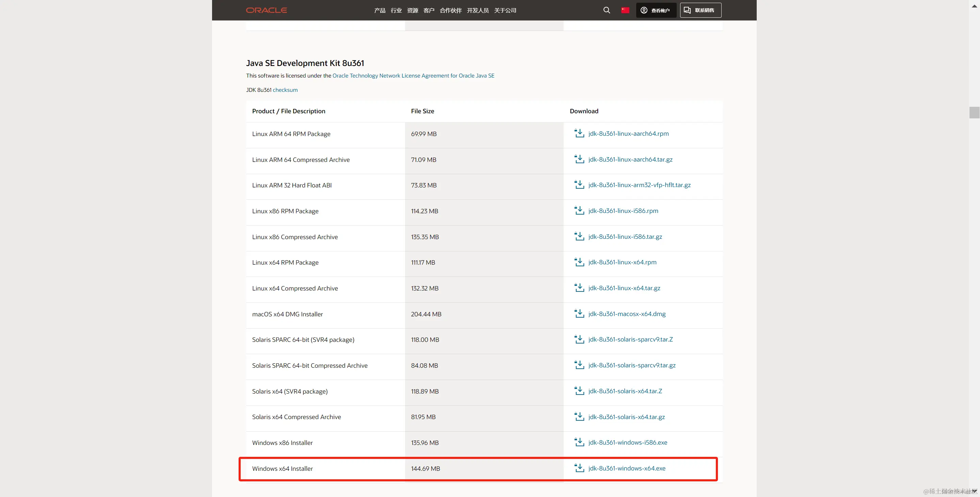Open Oracle Technology Network License Agreement link
Screen dimensions: 980x497
tap(414, 76)
